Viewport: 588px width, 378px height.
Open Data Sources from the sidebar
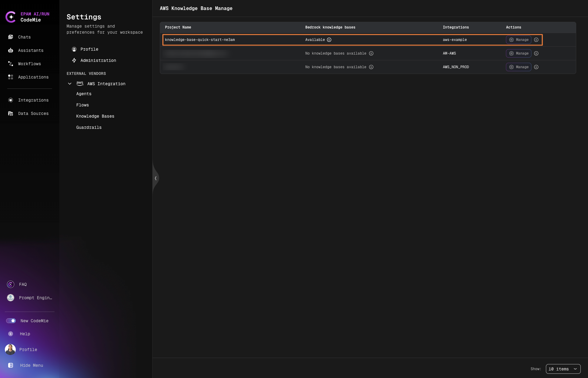[x=33, y=113]
